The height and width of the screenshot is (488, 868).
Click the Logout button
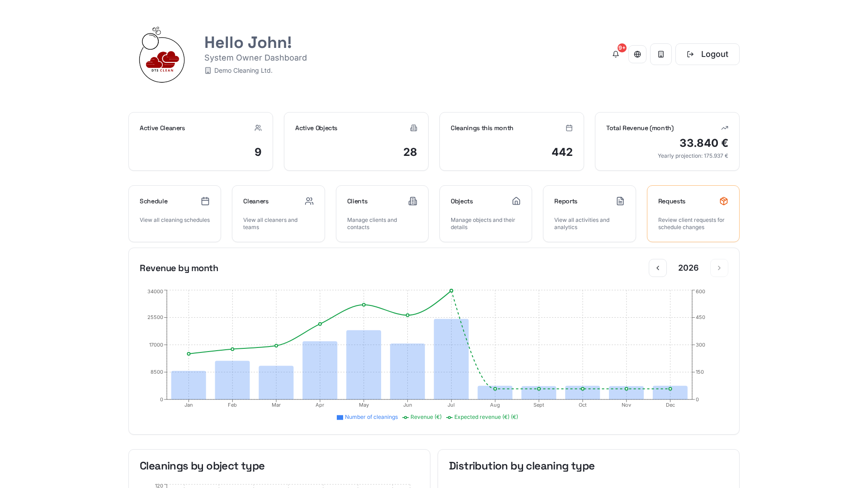(x=708, y=54)
